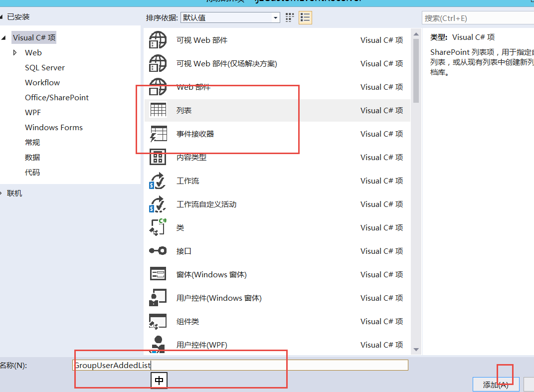Select the 列表 template name

[184, 110]
